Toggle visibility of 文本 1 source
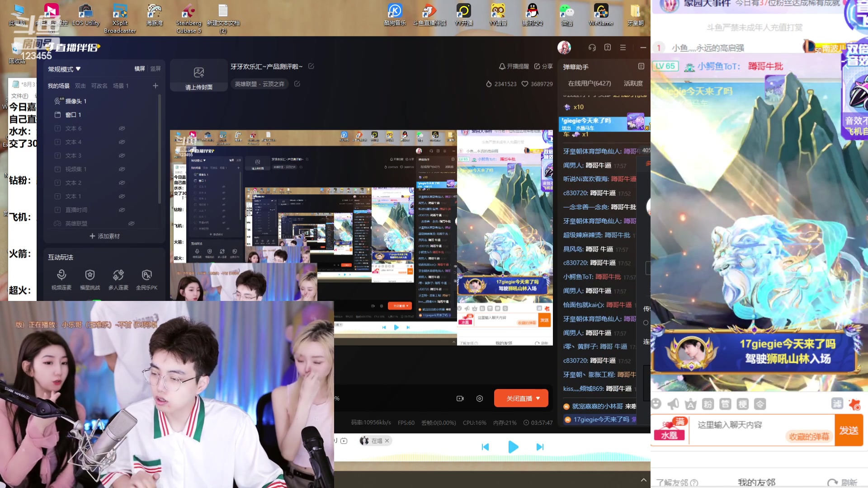Screen dimensions: 868x488 (x=122, y=196)
